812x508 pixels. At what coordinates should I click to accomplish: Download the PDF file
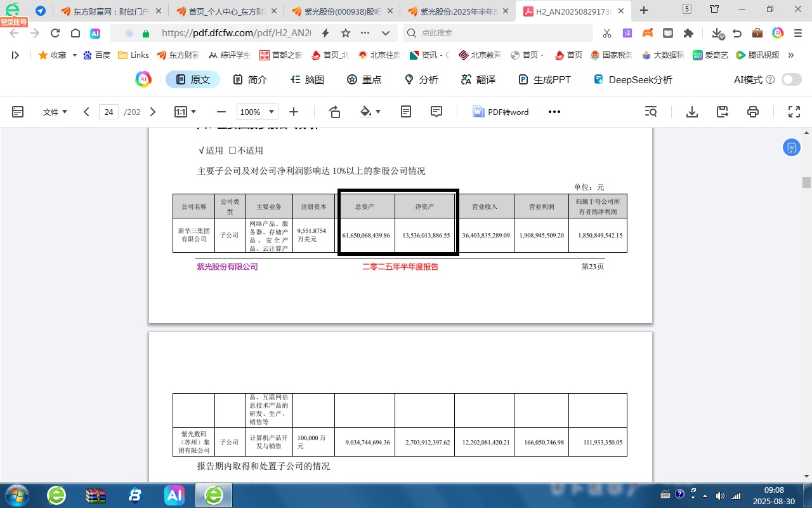[x=692, y=112]
